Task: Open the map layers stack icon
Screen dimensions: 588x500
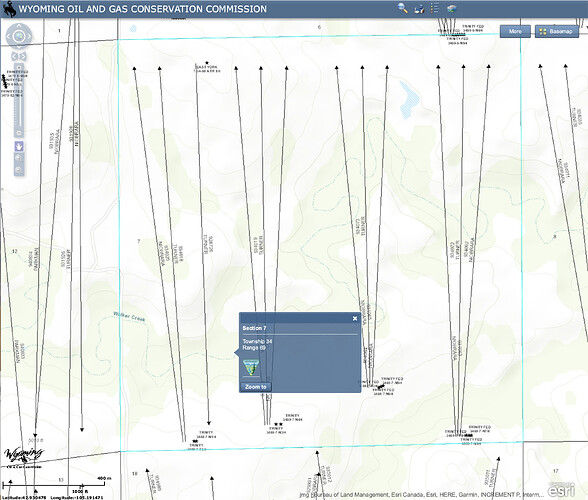Action: pyautogui.click(x=452, y=8)
